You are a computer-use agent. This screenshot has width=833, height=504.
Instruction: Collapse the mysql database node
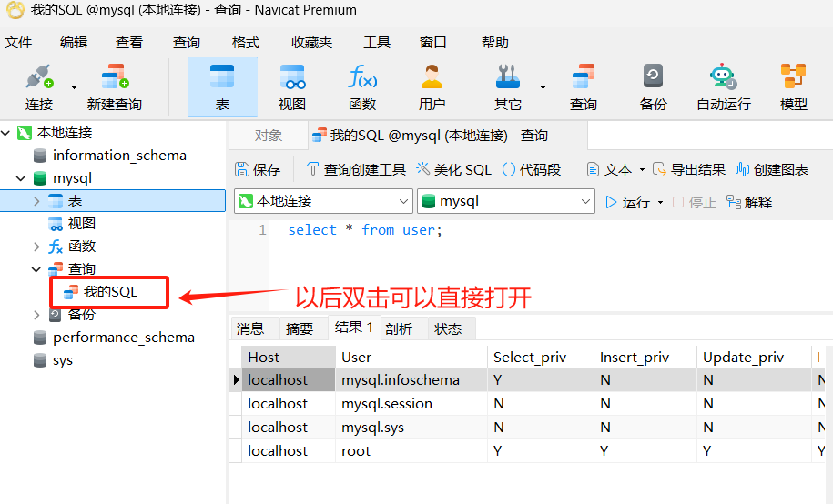pos(21,178)
